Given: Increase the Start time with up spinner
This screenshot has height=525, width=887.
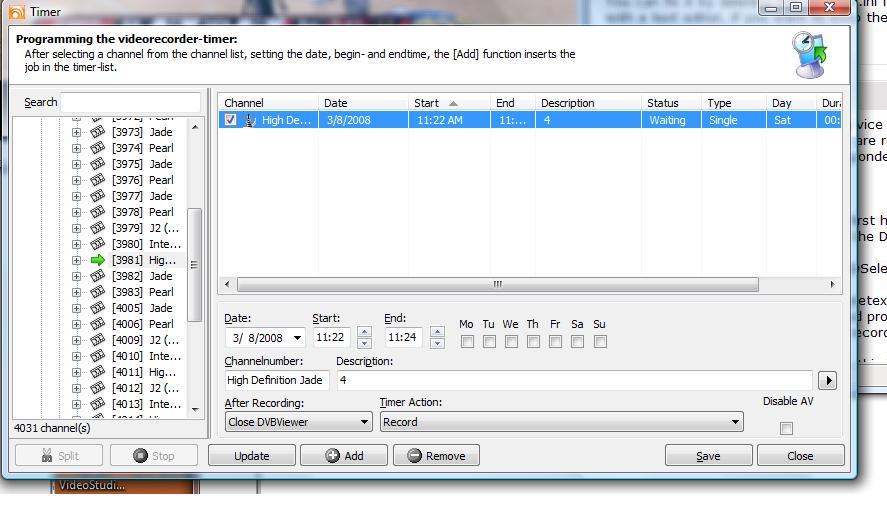Looking at the screenshot, I should (x=365, y=332).
